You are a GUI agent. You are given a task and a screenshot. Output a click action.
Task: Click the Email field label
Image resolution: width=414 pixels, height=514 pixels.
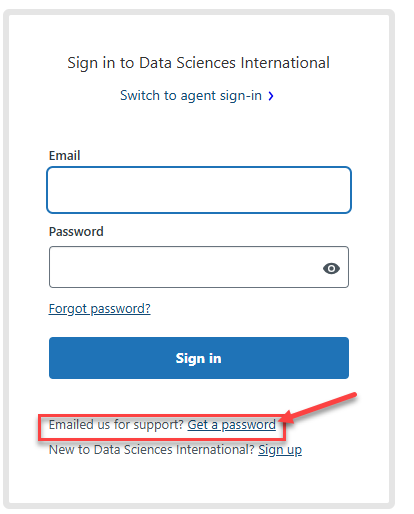[64, 156]
